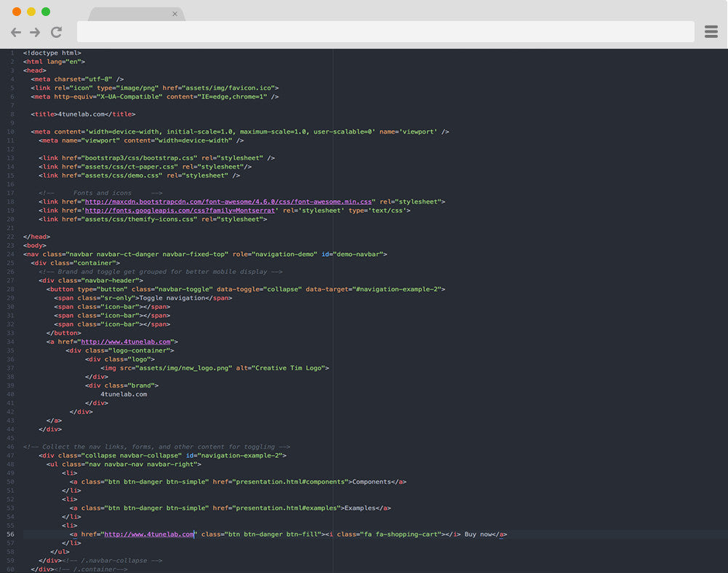
Task: Open the hamburger menu icon
Action: click(x=711, y=31)
